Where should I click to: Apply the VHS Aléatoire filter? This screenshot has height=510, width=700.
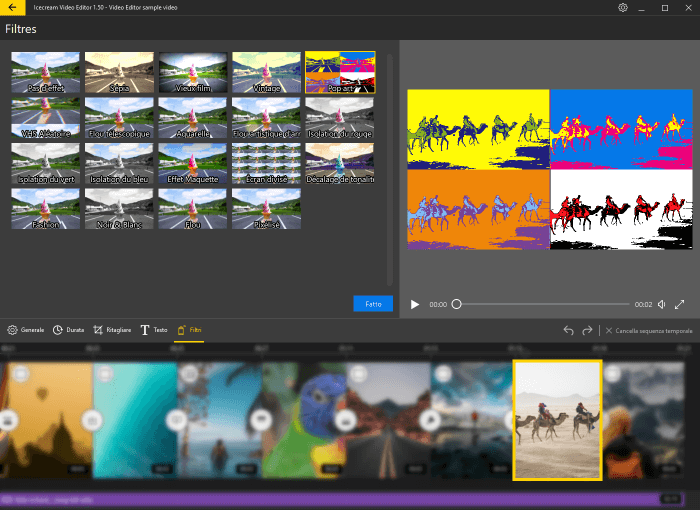[46, 118]
